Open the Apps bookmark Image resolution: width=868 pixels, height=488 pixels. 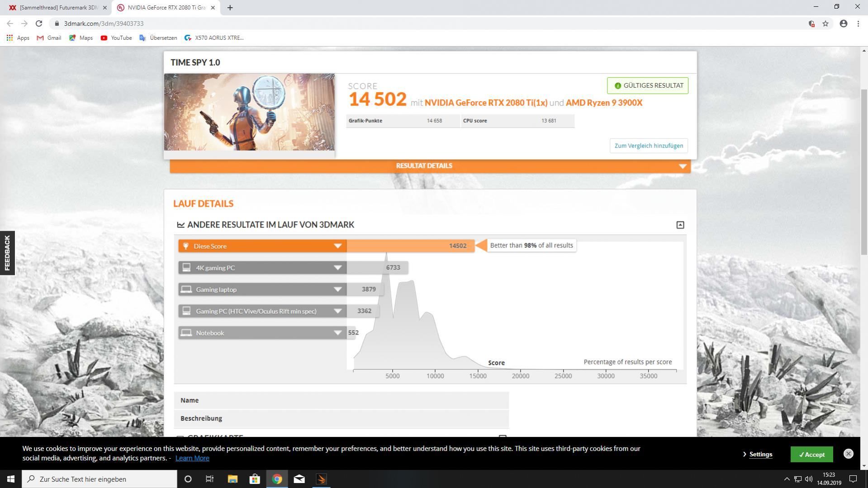[x=18, y=38]
